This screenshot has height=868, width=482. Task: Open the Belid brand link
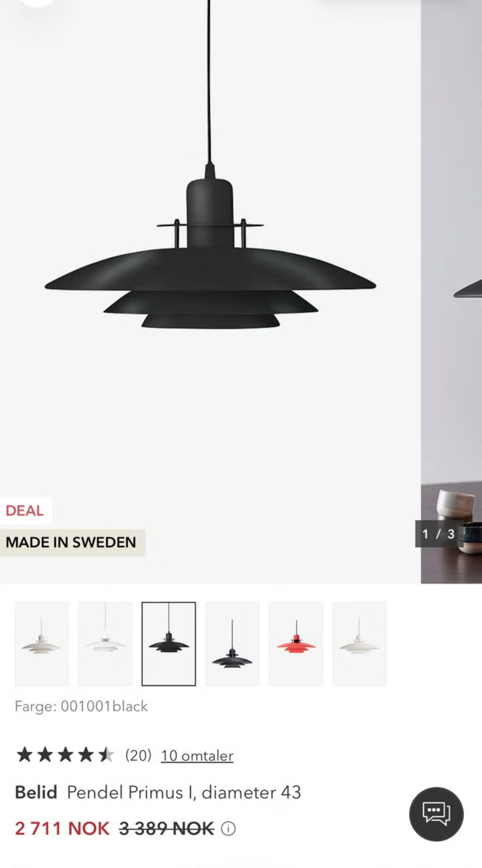36,792
